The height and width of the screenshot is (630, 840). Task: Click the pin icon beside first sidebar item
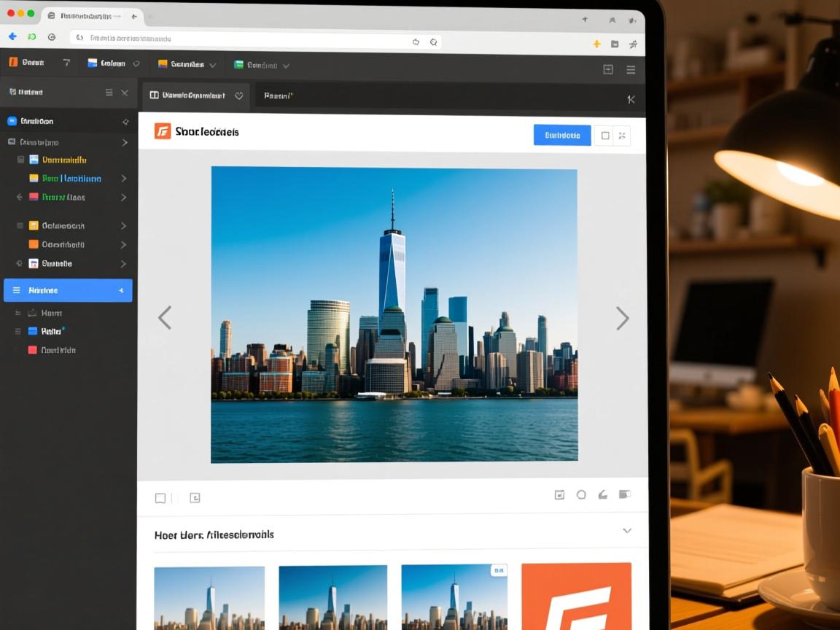[125, 122]
